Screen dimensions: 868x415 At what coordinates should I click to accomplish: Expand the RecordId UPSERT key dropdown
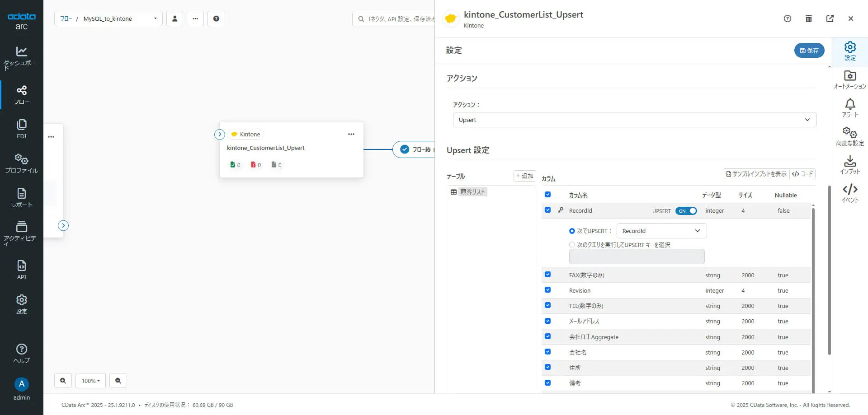(x=661, y=231)
